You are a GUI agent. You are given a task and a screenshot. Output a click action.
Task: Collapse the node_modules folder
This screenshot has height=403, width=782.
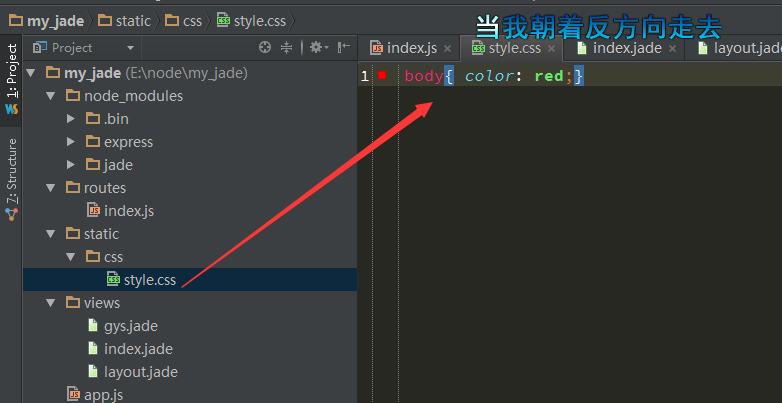51,96
